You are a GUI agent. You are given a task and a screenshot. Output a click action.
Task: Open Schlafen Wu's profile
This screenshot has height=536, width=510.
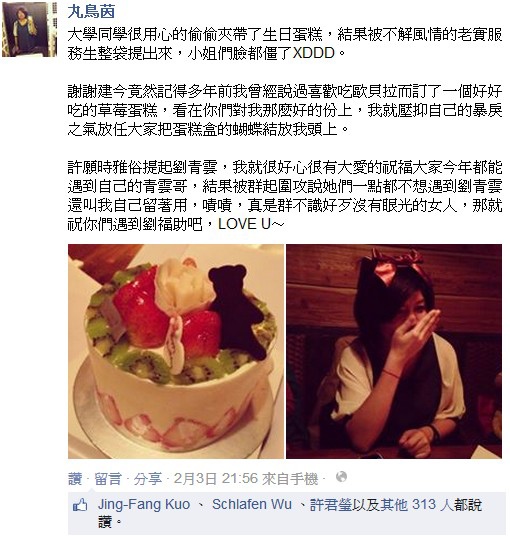[x=252, y=504]
